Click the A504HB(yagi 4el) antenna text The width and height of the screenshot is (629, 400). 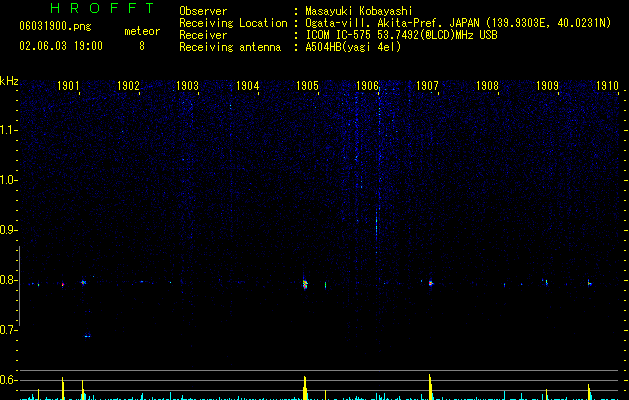pos(353,47)
